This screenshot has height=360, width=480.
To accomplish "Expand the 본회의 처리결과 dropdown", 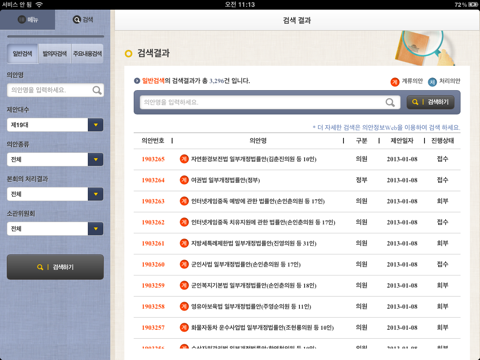I will tap(55, 194).
